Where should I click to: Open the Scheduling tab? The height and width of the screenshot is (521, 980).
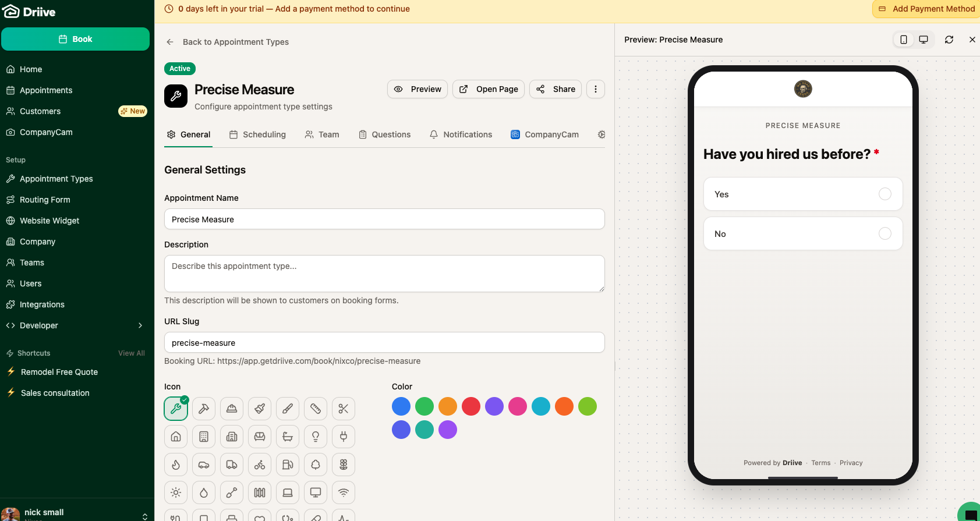click(257, 134)
